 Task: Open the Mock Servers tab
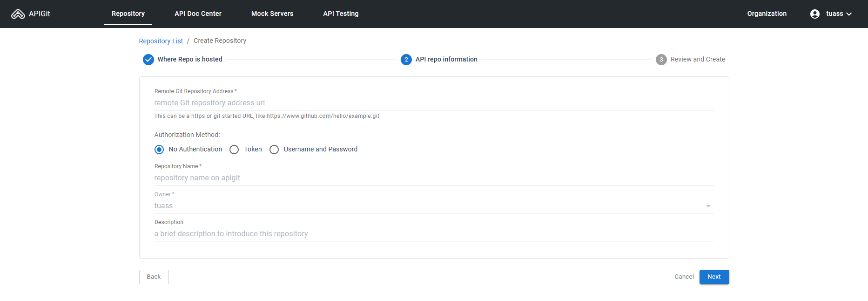click(x=272, y=14)
